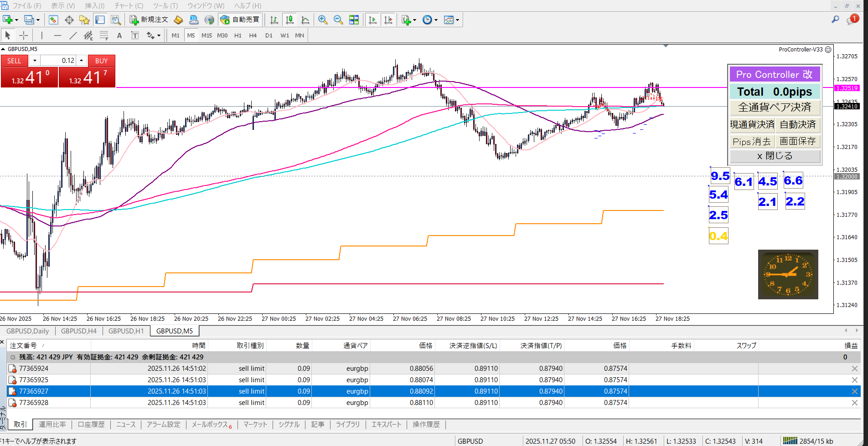This screenshot has width=868, height=446.
Task: Select the horizontal line drawing tool
Action: [57, 36]
